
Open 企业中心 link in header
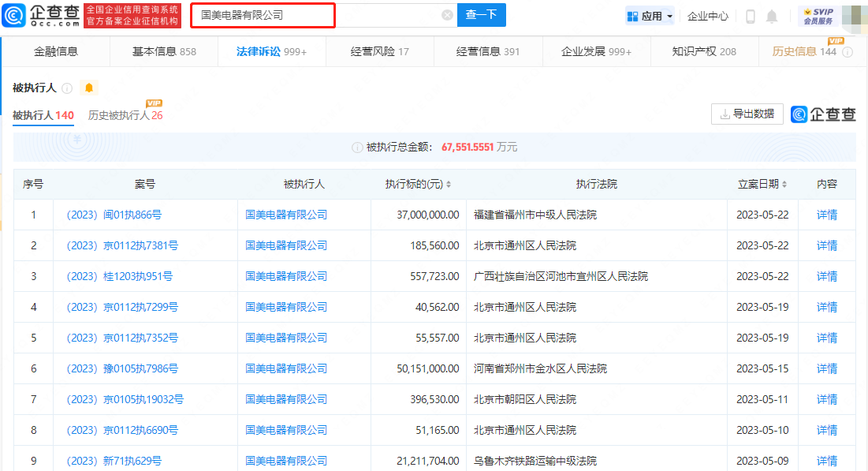click(707, 16)
